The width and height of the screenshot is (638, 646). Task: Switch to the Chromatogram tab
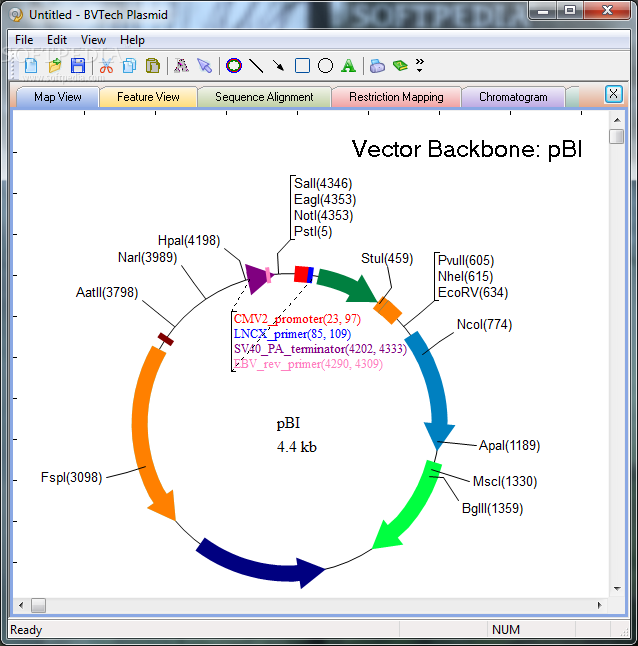click(513, 97)
